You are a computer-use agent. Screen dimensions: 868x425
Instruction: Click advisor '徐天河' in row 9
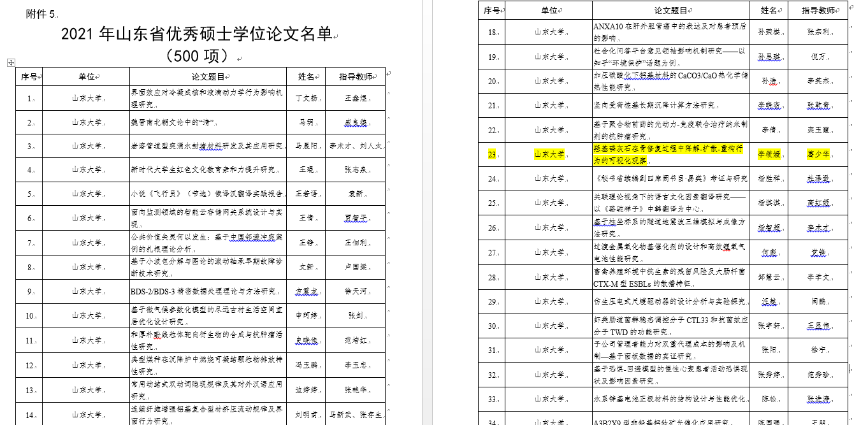[356, 291]
